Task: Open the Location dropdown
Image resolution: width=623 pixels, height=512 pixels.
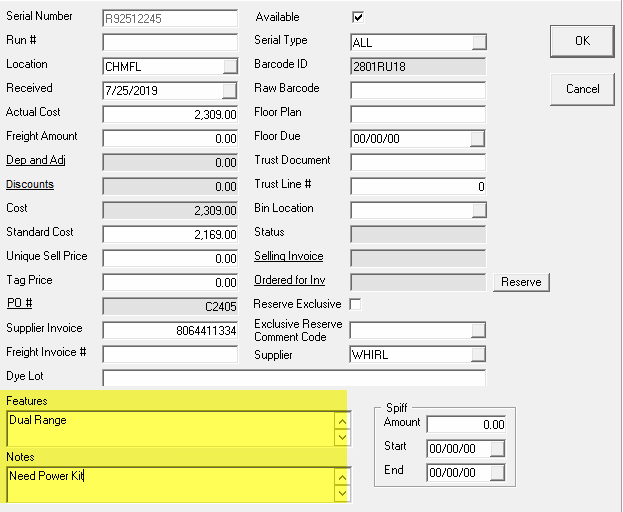Action: point(230,66)
